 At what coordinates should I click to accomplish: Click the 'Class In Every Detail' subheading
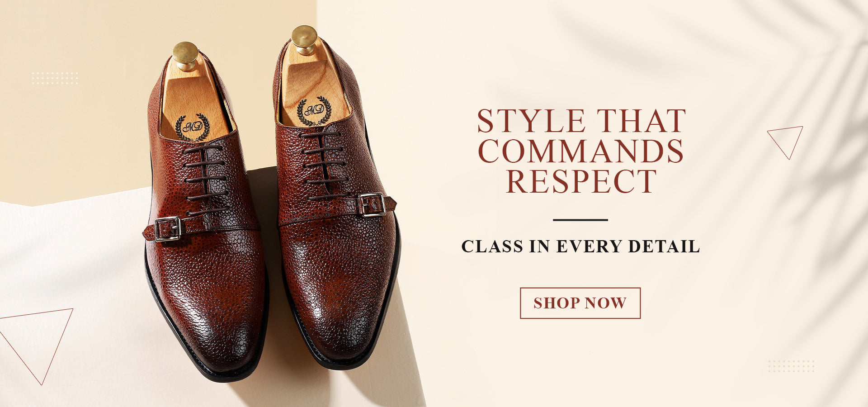tap(580, 246)
